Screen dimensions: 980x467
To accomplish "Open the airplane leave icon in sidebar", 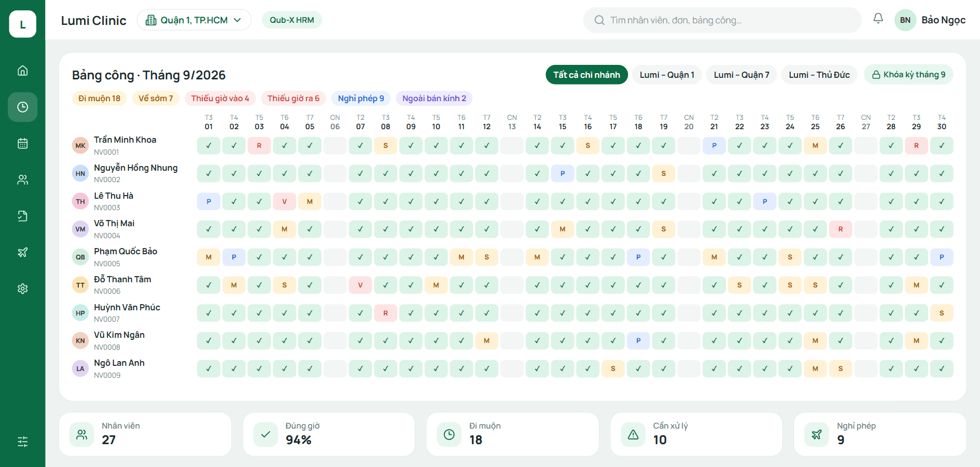I will [x=22, y=252].
